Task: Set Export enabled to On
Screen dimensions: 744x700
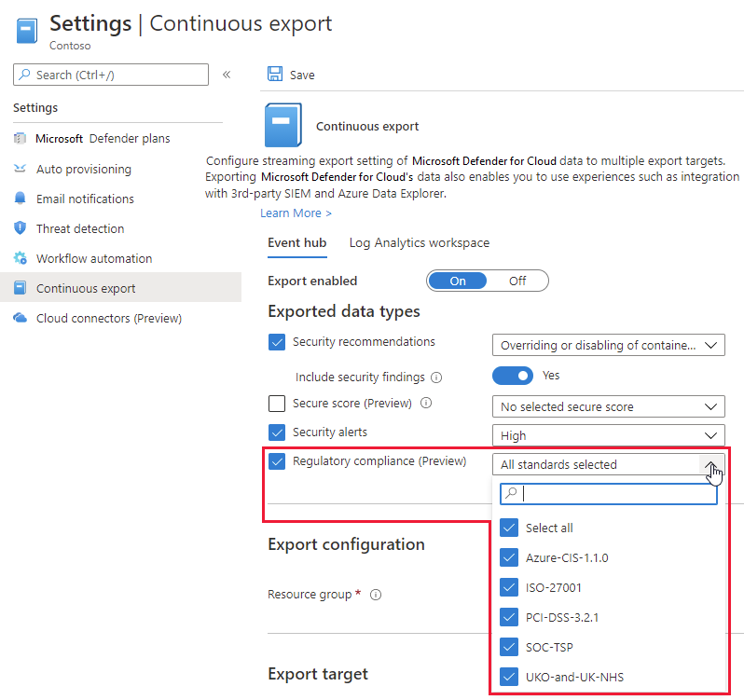Action: (x=458, y=281)
